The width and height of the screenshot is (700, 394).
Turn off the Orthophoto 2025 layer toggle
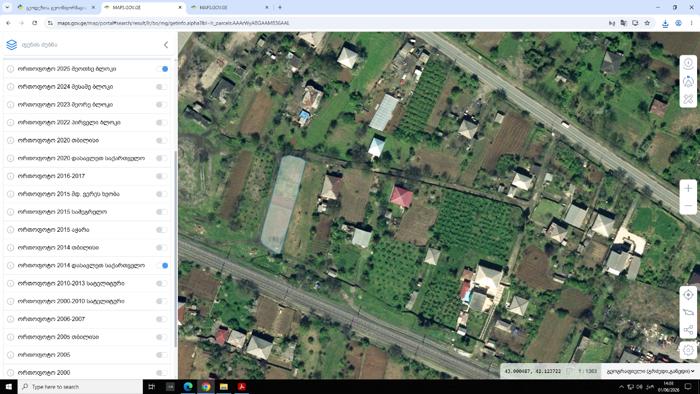click(x=162, y=69)
